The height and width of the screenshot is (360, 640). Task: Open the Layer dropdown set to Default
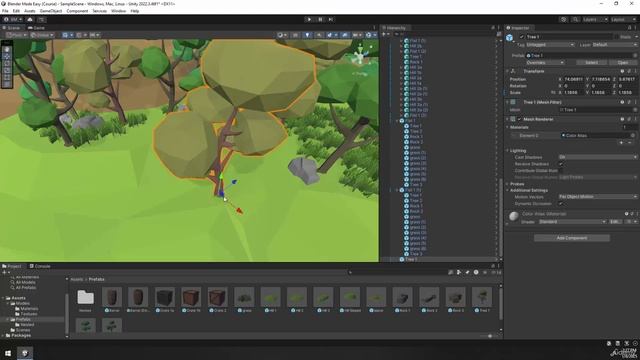point(614,44)
